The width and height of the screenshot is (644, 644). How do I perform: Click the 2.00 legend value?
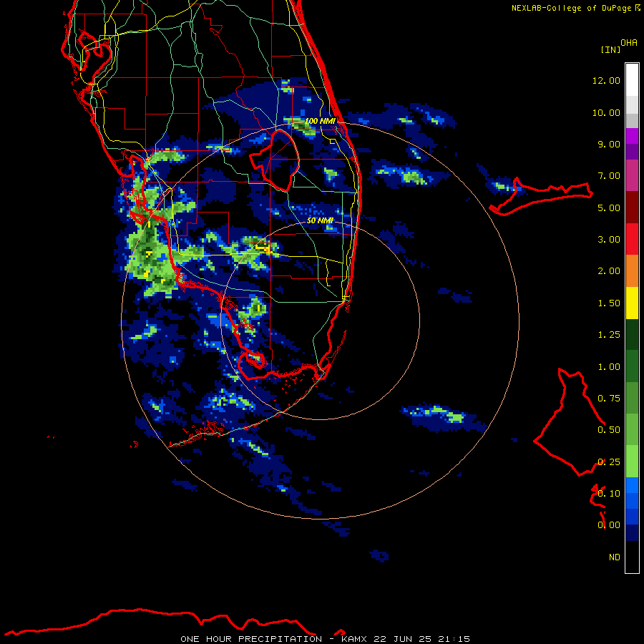[609, 271]
